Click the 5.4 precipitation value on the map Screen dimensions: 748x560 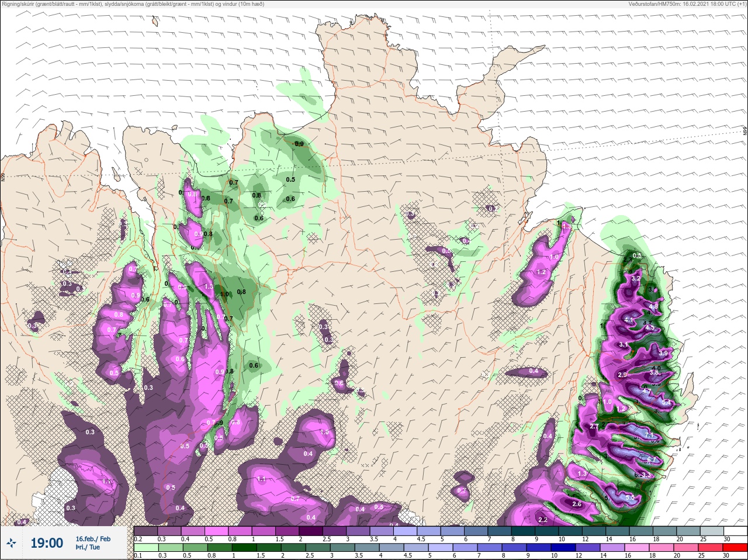coord(666,403)
